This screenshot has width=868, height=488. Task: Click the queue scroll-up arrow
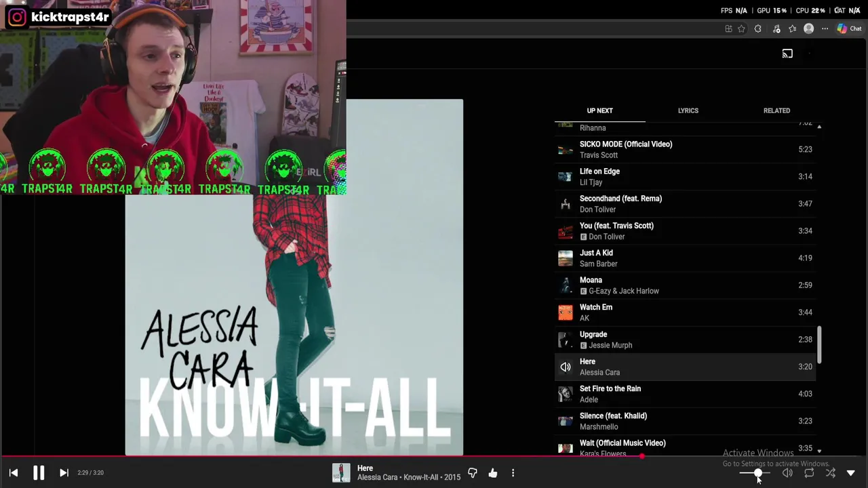coord(818,127)
